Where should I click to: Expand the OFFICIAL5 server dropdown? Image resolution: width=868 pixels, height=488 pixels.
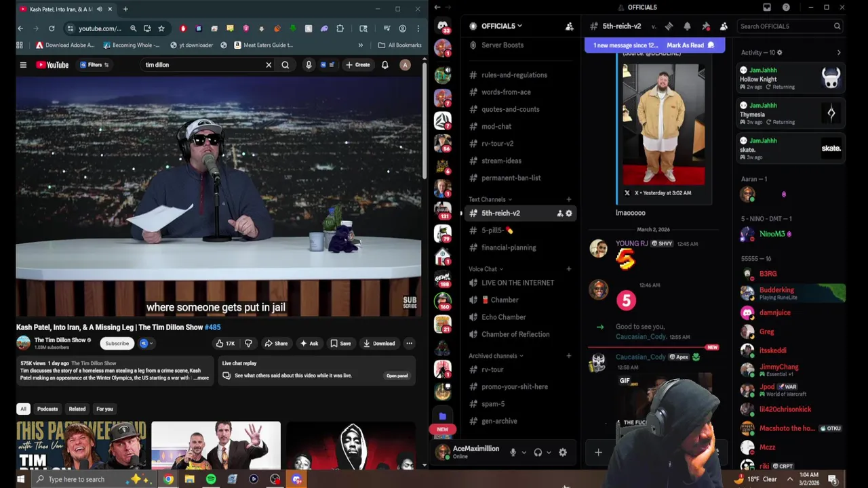(501, 26)
